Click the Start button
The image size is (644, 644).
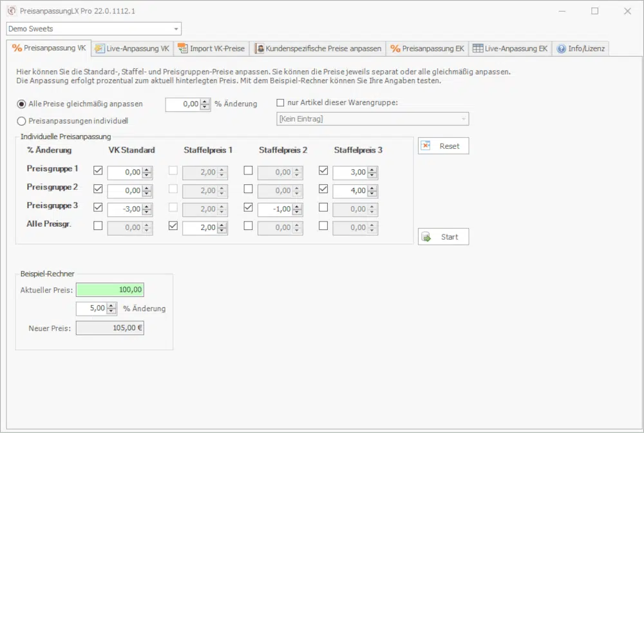[443, 237]
